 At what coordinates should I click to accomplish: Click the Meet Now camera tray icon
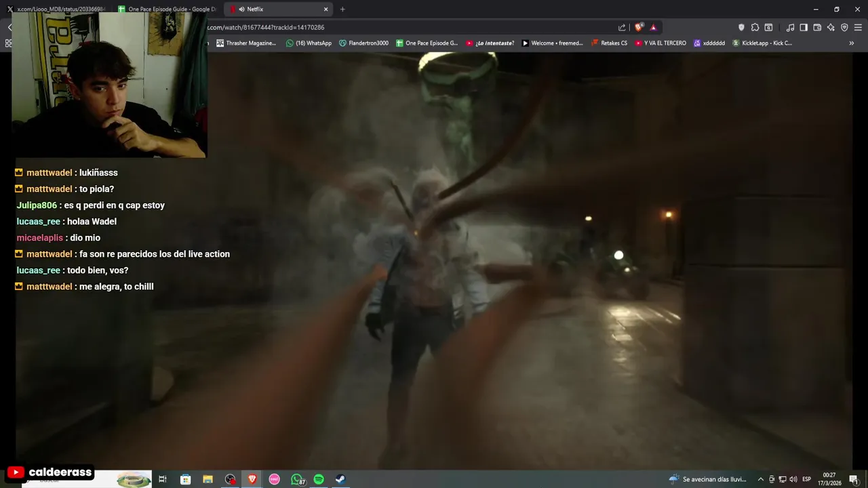coord(772,479)
